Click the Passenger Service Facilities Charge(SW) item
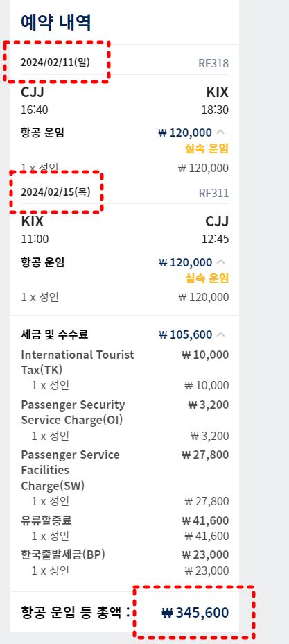Screen dimensions: 289x644 pos(70,471)
